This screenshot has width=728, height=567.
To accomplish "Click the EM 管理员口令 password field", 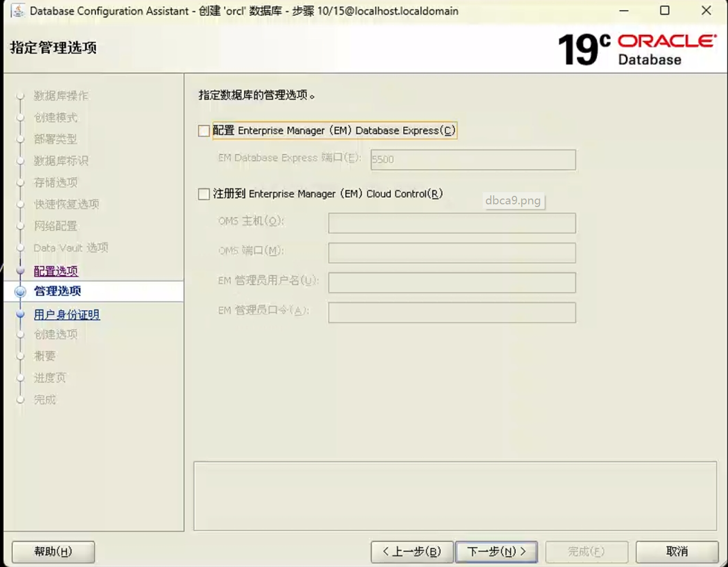I will (451, 312).
